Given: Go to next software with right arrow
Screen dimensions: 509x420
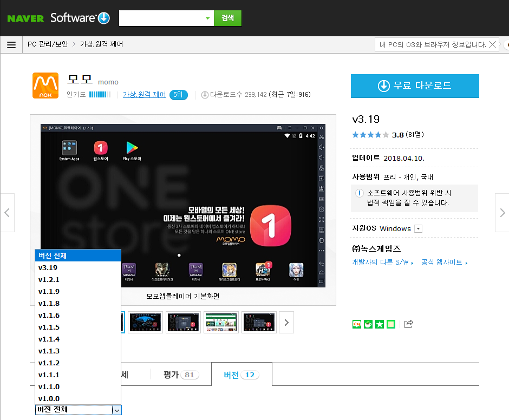Looking at the screenshot, I should click(x=502, y=213).
